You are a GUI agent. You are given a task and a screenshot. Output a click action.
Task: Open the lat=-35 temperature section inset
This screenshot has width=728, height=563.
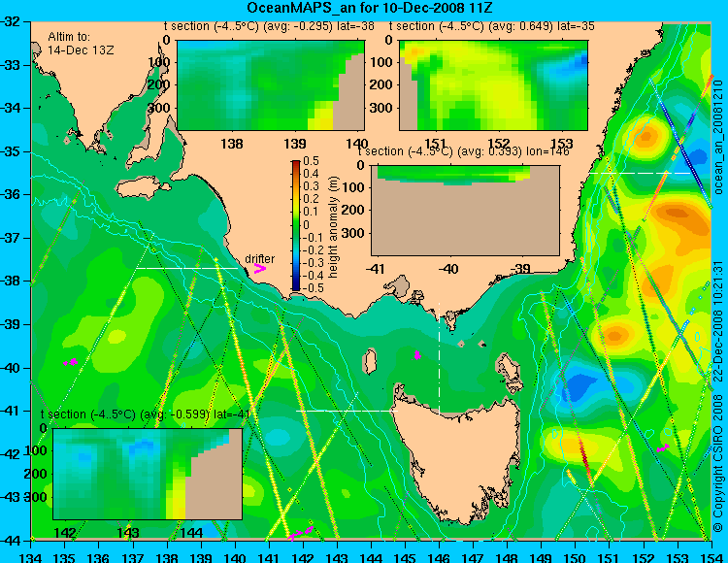(493, 85)
